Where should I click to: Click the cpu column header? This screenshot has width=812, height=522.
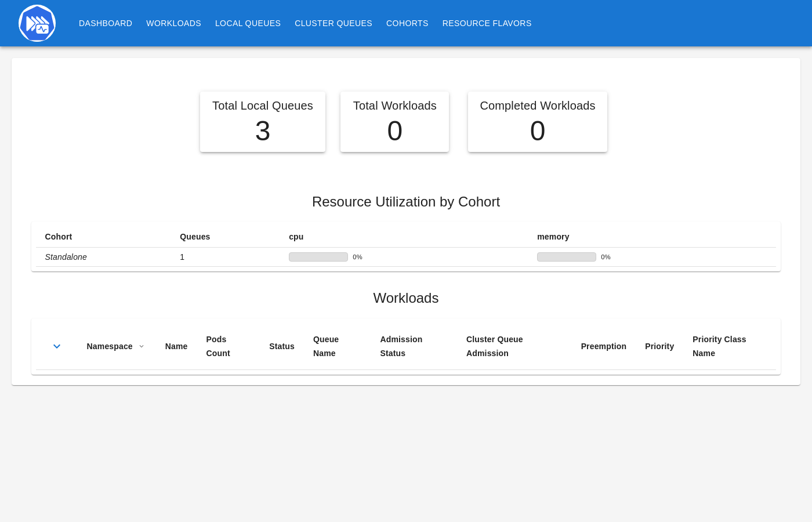coord(296,237)
